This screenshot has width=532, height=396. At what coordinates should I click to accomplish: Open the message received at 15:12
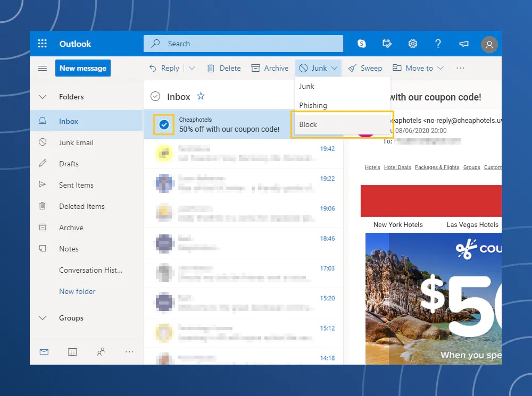pos(243,333)
